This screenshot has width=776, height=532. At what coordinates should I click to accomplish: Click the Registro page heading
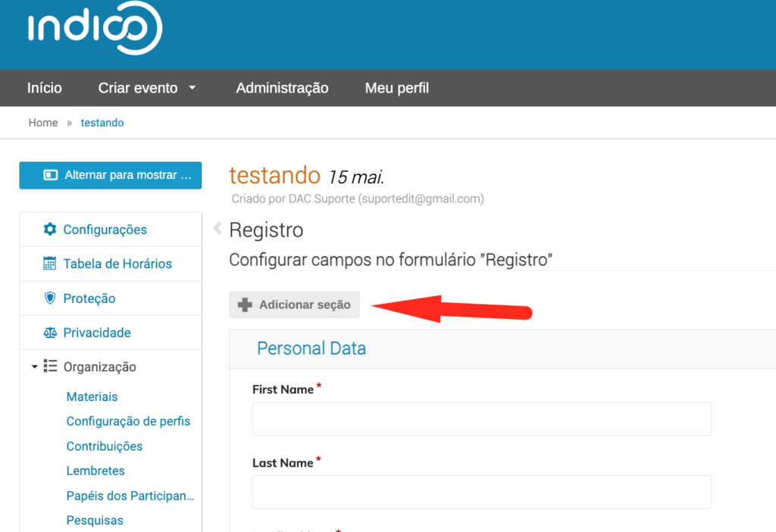pyautogui.click(x=266, y=230)
